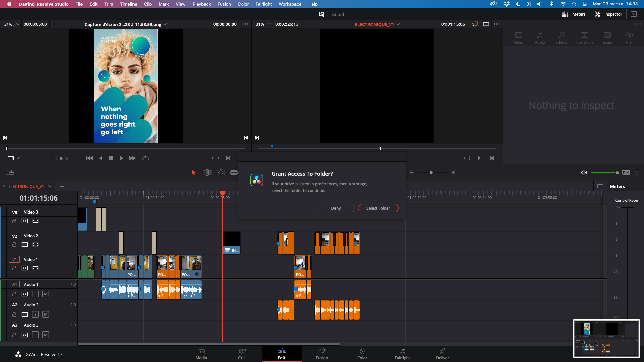Solo the Audio 3 track
The image size is (644, 362).
click(35, 335)
